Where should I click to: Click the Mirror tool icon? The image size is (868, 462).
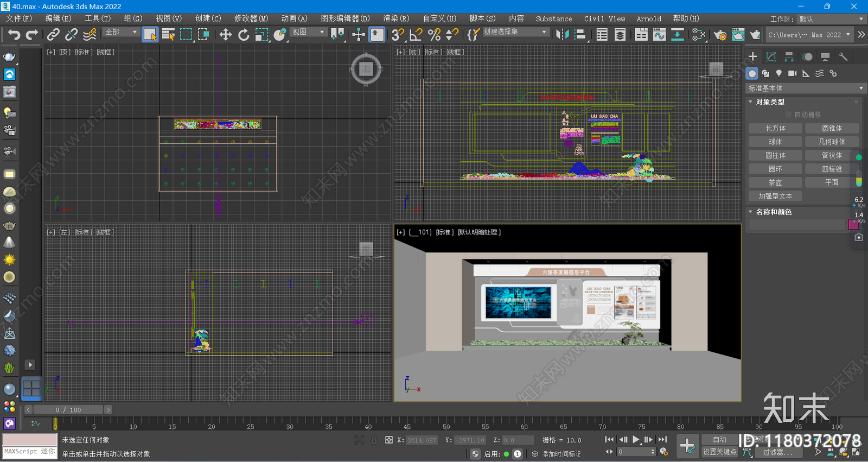[x=563, y=35]
